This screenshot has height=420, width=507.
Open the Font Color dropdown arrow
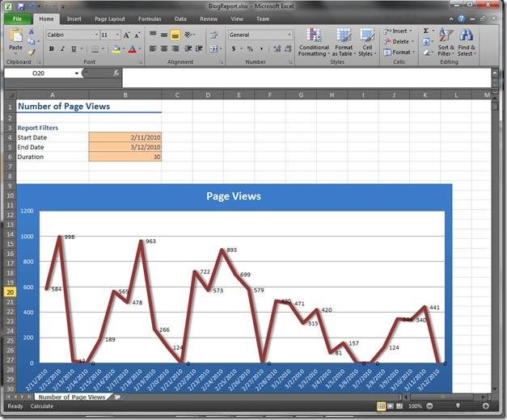coord(140,49)
